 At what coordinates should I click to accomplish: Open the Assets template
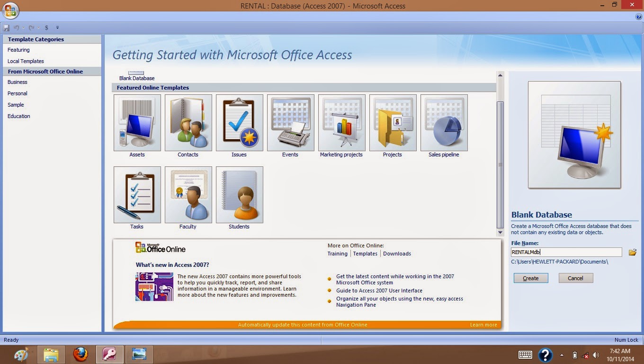137,123
